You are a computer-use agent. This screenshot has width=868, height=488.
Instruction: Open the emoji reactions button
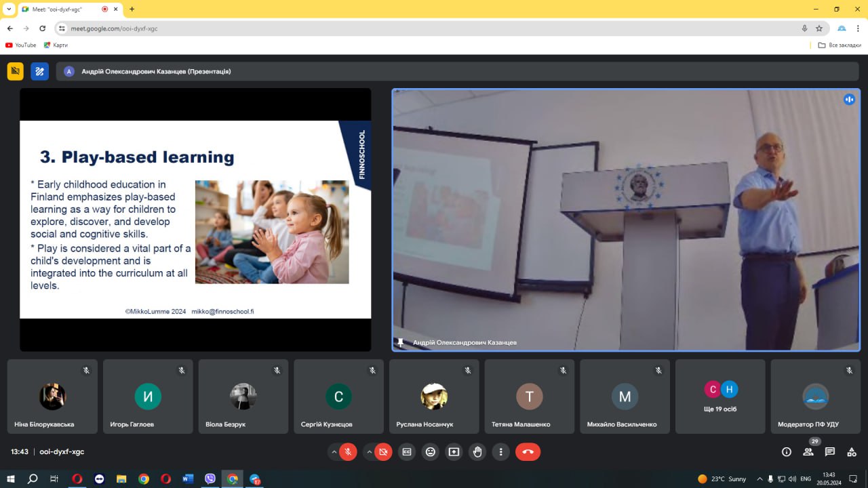pos(430,452)
